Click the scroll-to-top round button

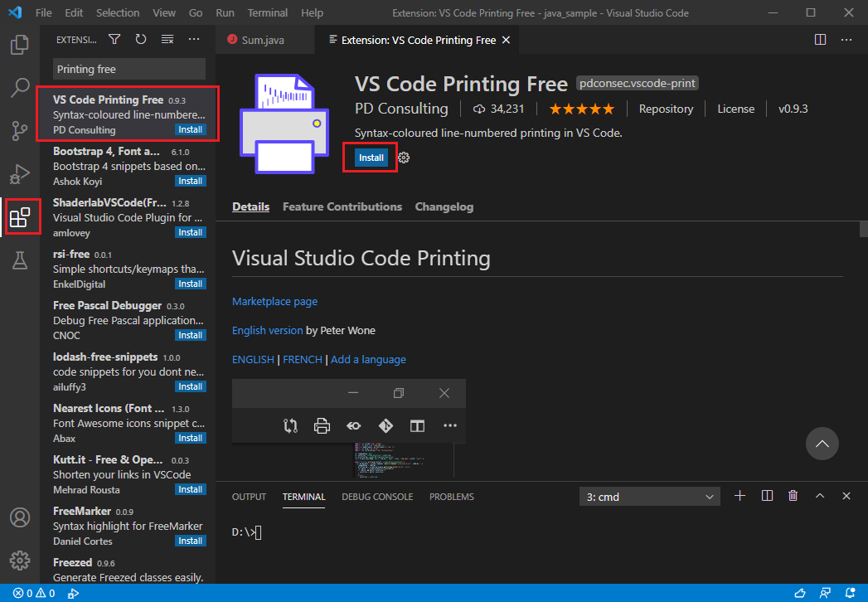[x=822, y=444]
